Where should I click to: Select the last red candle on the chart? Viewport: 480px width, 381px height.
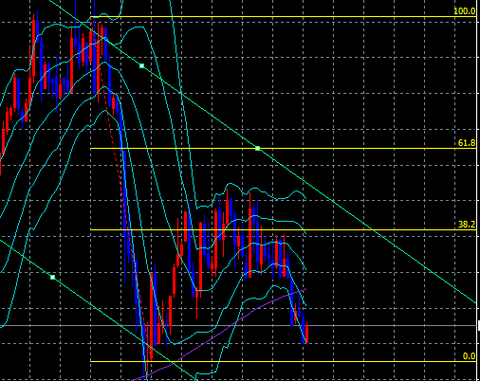[x=307, y=333]
